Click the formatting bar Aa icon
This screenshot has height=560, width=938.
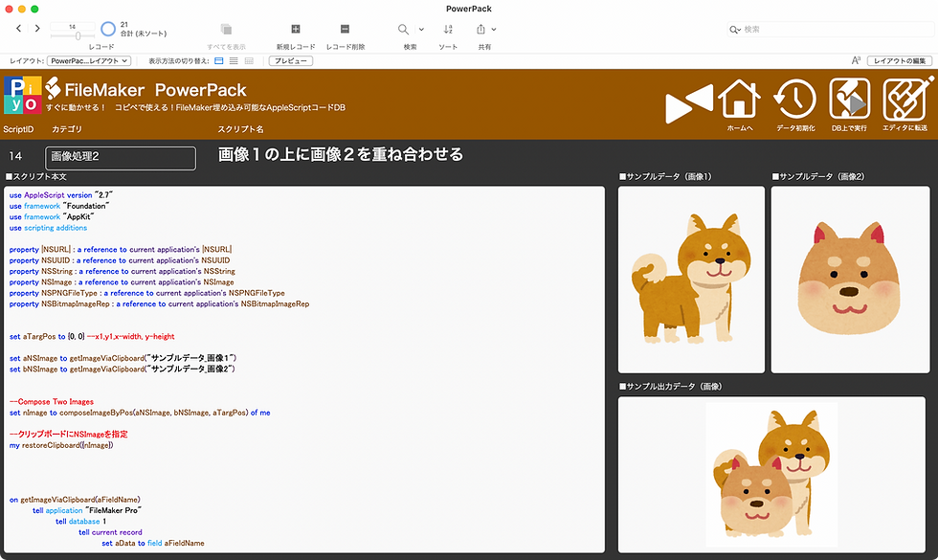tap(856, 60)
